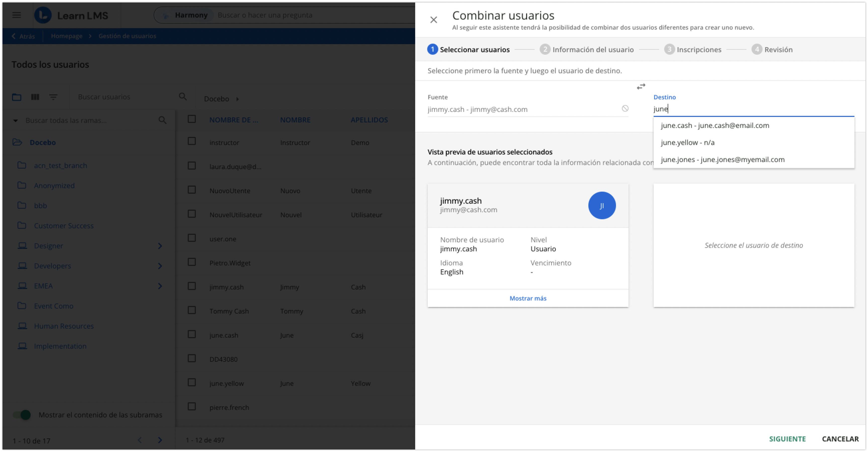Image resolution: width=868 pixels, height=452 pixels.
Task: Click the columns layout icon
Action: coord(35,97)
